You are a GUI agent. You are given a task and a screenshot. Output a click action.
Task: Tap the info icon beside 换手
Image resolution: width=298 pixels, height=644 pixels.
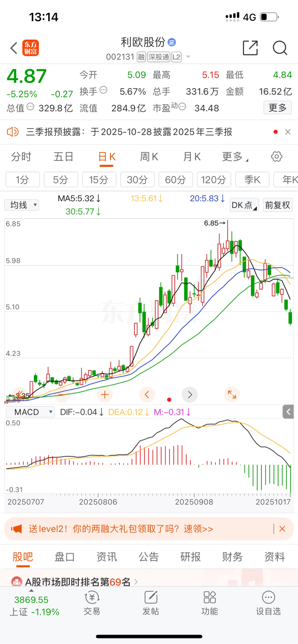click(x=104, y=90)
